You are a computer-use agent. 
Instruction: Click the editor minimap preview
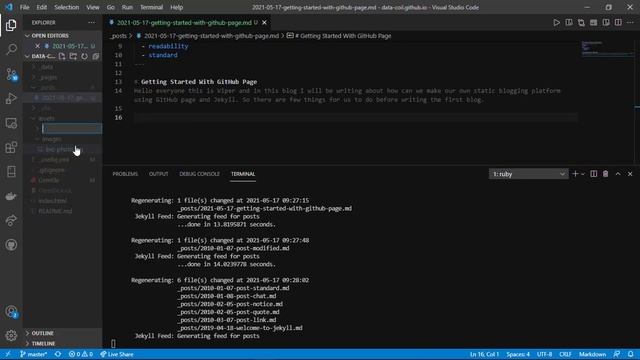point(607,48)
